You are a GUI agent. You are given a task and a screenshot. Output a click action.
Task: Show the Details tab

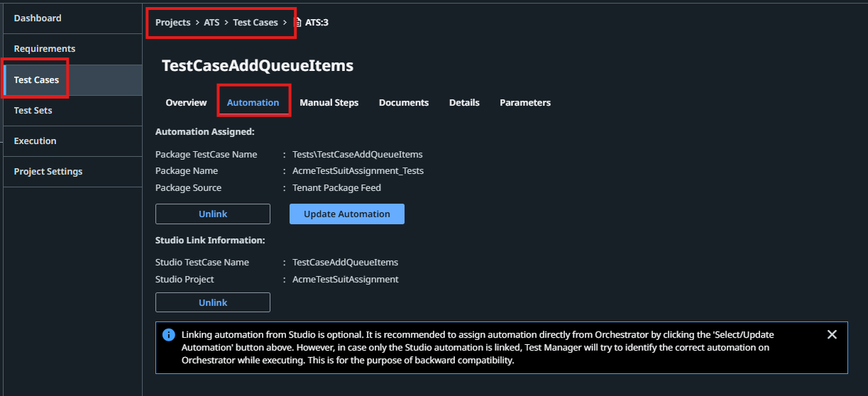(464, 102)
